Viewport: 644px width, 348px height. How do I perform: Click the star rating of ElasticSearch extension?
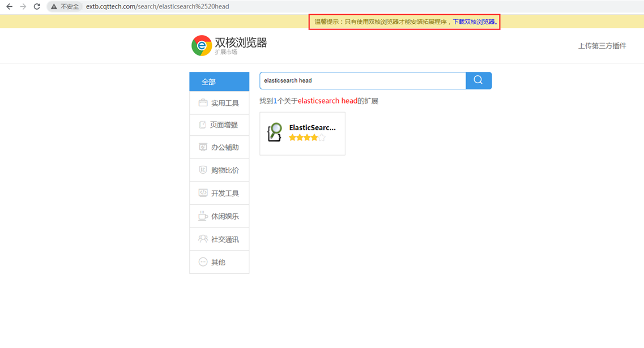(x=307, y=138)
